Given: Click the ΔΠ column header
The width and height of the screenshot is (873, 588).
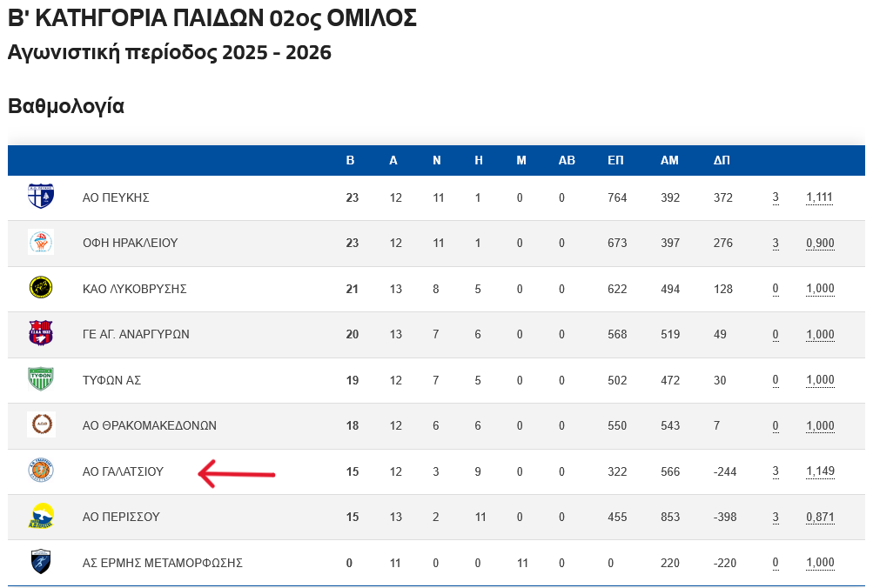Looking at the screenshot, I should coord(722,160).
